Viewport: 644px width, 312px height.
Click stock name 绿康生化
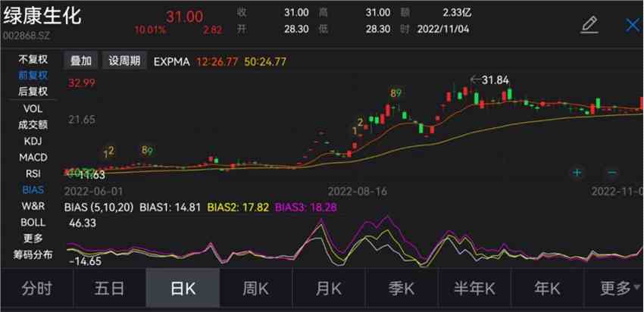pyautogui.click(x=42, y=17)
